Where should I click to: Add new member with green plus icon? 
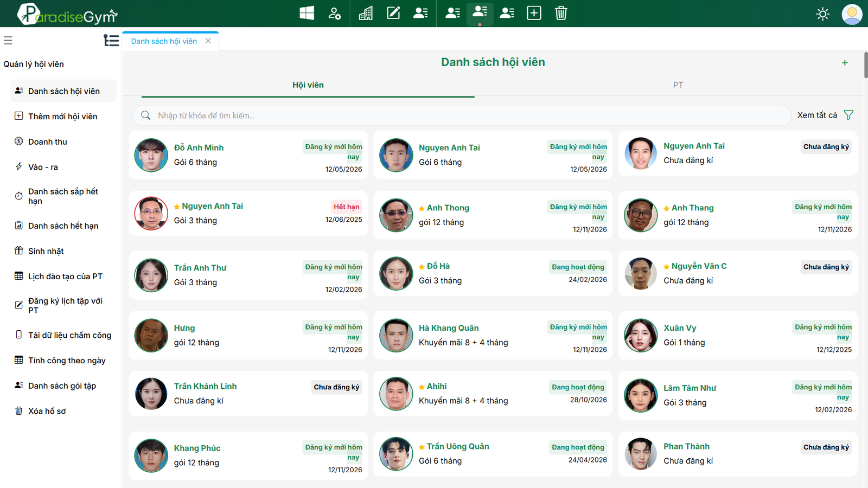[x=845, y=63]
